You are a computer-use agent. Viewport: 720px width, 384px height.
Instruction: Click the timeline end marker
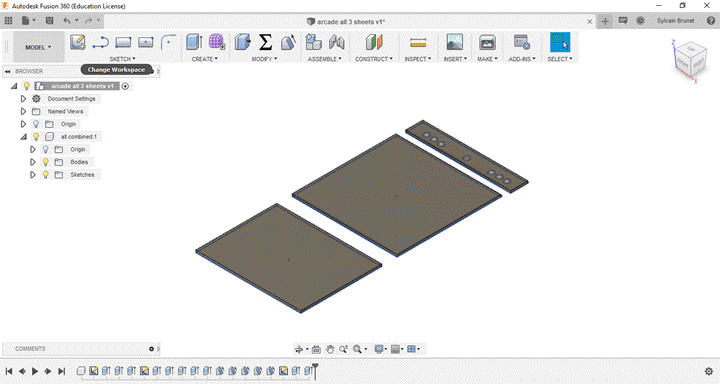click(315, 370)
